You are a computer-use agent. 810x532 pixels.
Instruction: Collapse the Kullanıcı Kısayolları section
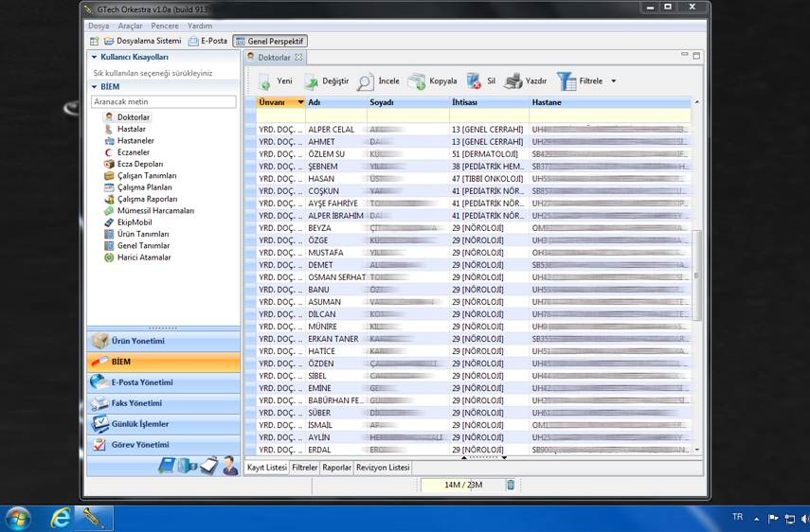click(x=94, y=58)
